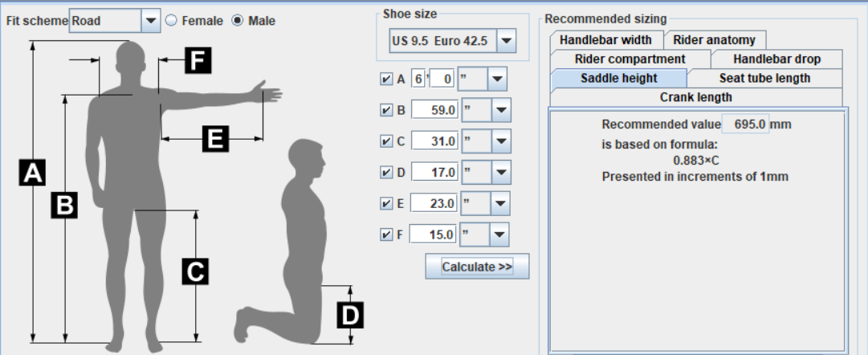Click the inches field of measurement A
Image resolution: width=868 pixels, height=355 pixels.
click(x=442, y=80)
